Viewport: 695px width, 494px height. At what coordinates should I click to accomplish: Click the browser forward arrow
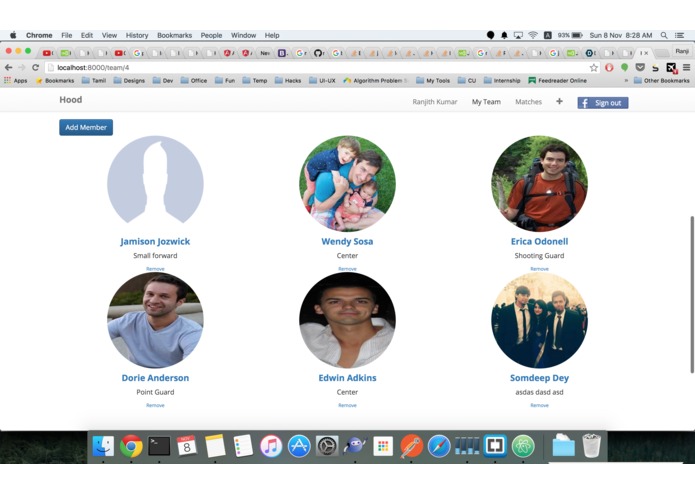22,67
